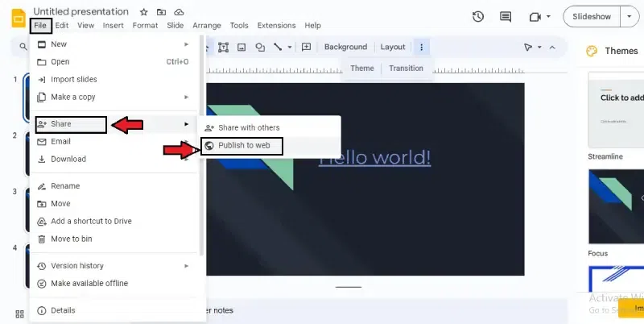Choose Details from File menu
Viewport: 644px width, 324px height.
[x=114, y=310]
